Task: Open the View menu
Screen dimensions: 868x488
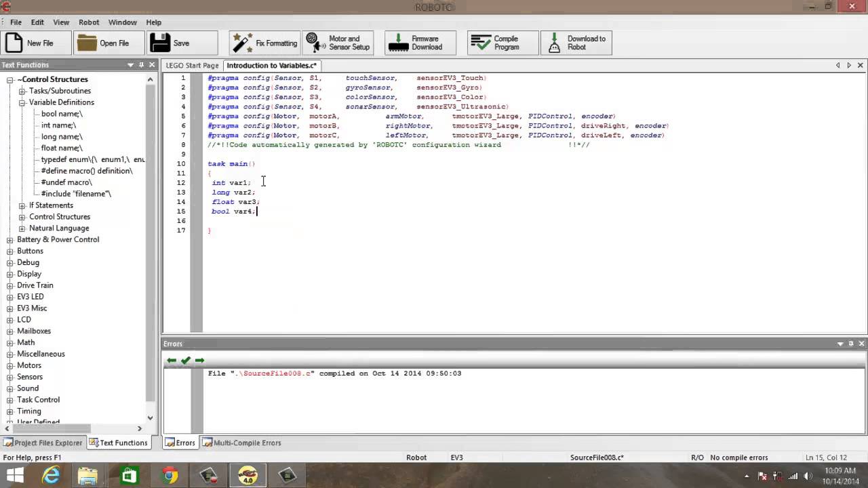Action: coord(61,22)
